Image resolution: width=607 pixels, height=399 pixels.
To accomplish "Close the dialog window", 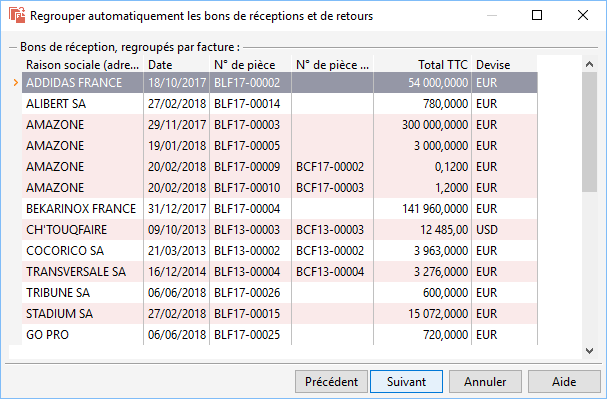I will click(x=583, y=15).
